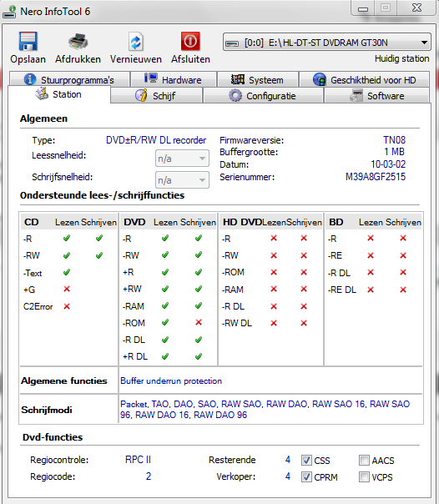The width and height of the screenshot is (439, 504).
Task: Switch to the Schijf tab
Action: coord(156,95)
